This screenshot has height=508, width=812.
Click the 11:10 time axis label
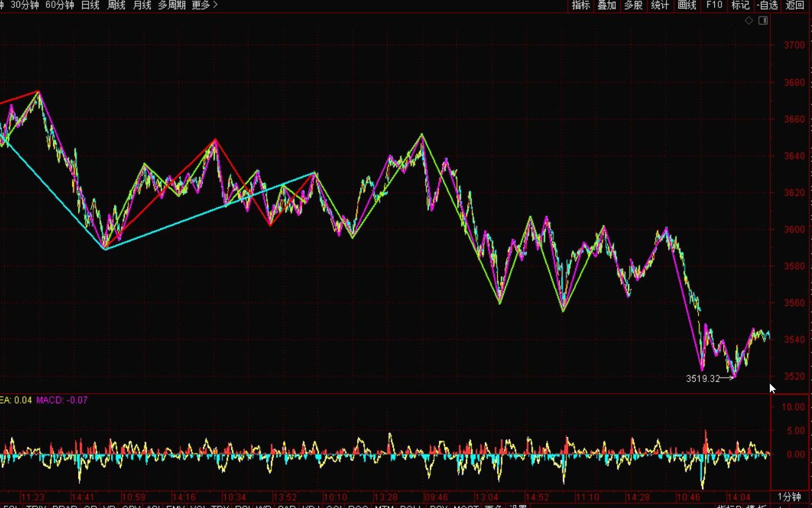click(587, 497)
